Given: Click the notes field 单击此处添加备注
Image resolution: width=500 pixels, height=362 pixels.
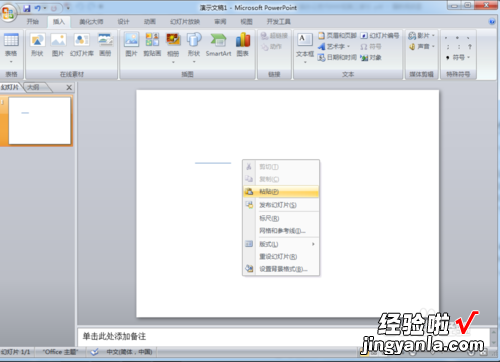Looking at the screenshot, I should [284, 337].
